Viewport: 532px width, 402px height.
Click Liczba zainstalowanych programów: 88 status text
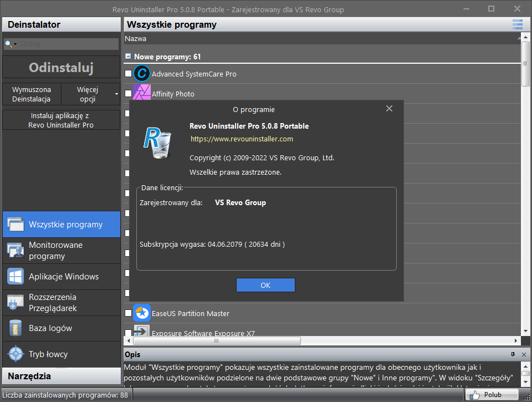(65, 395)
